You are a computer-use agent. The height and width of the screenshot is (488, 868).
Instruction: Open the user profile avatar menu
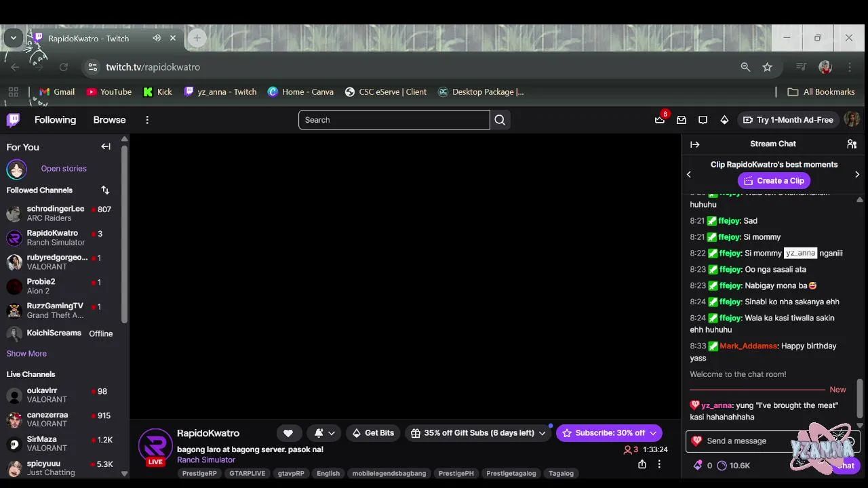coord(852,120)
